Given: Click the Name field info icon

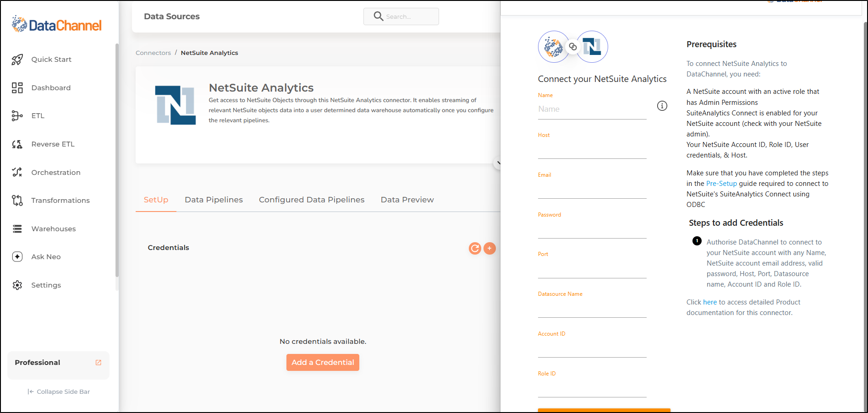Looking at the screenshot, I should pos(662,106).
